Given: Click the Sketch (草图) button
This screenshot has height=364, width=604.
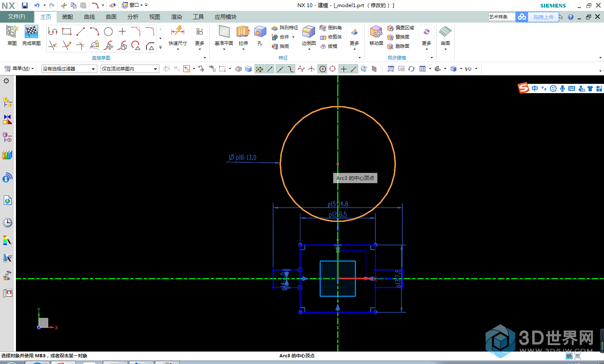Looking at the screenshot, I should coord(12,35).
